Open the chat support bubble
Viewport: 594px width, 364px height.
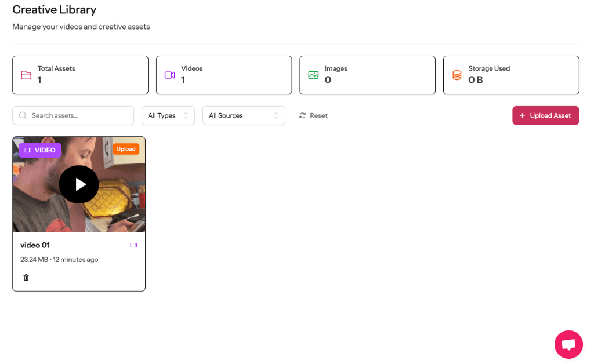coord(568,344)
